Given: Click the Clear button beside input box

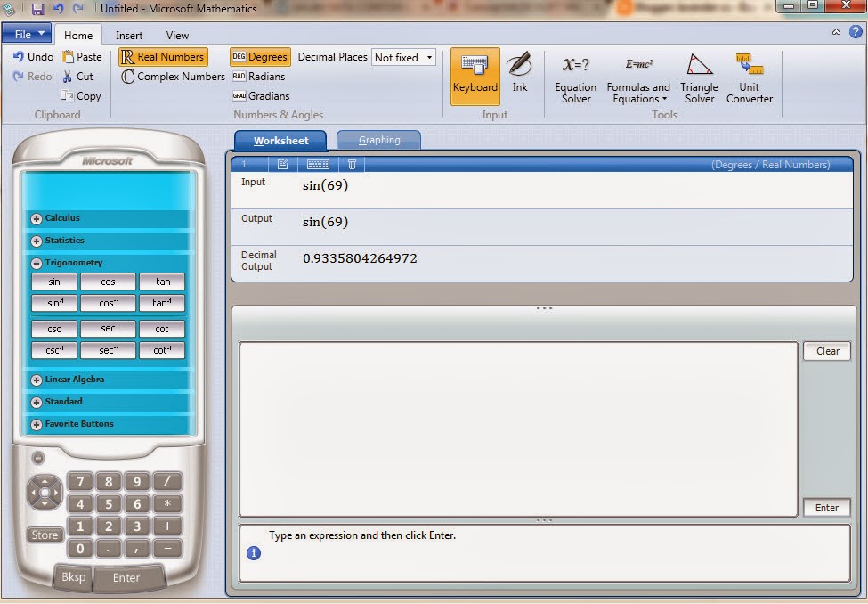Looking at the screenshot, I should (x=827, y=351).
